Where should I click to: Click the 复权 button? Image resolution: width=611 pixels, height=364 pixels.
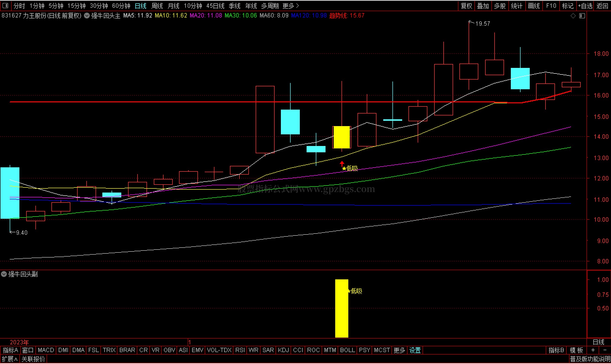tap(466, 6)
